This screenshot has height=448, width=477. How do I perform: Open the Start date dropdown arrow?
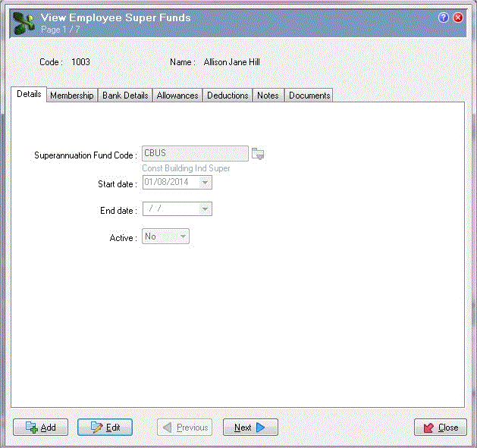(x=205, y=183)
